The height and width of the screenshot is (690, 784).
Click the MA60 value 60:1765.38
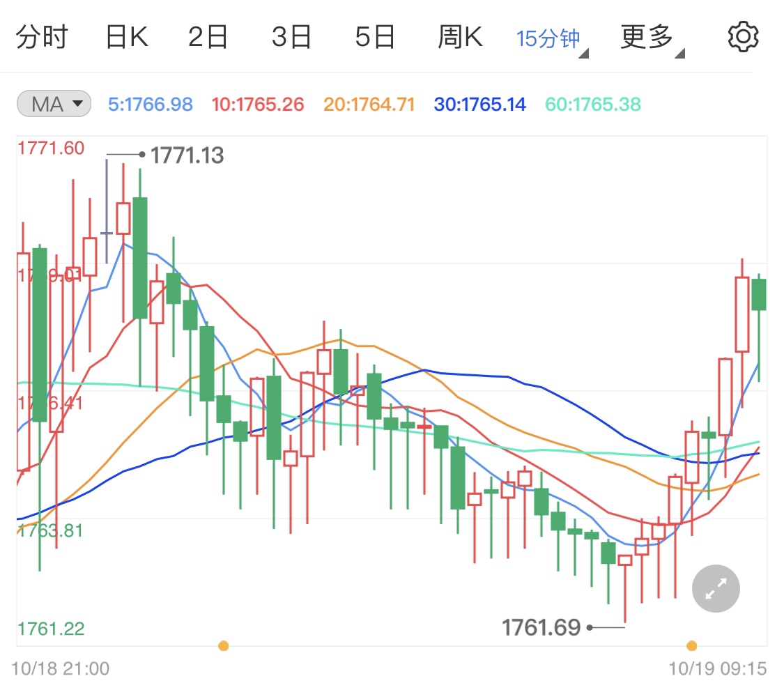[592, 105]
